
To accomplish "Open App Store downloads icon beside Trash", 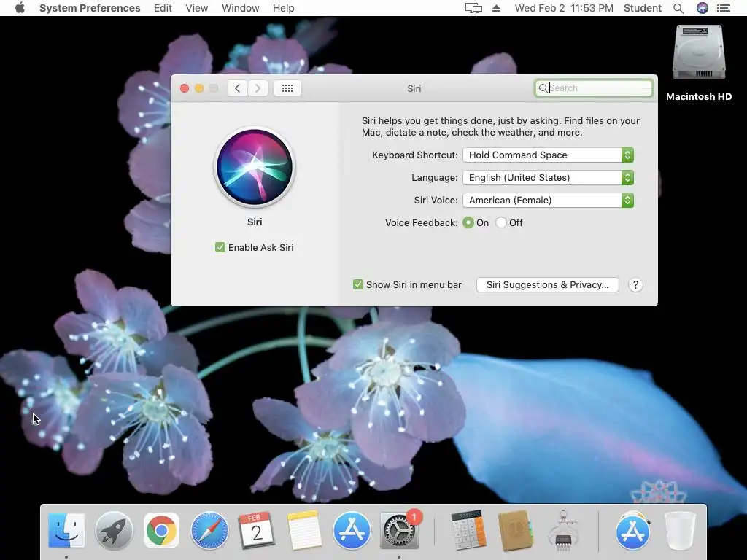I will point(632,530).
